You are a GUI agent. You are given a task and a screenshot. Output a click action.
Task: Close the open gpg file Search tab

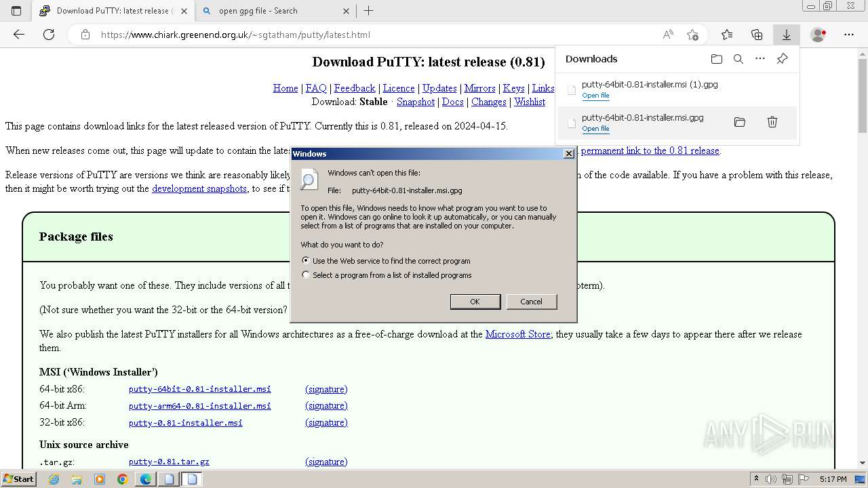click(346, 11)
